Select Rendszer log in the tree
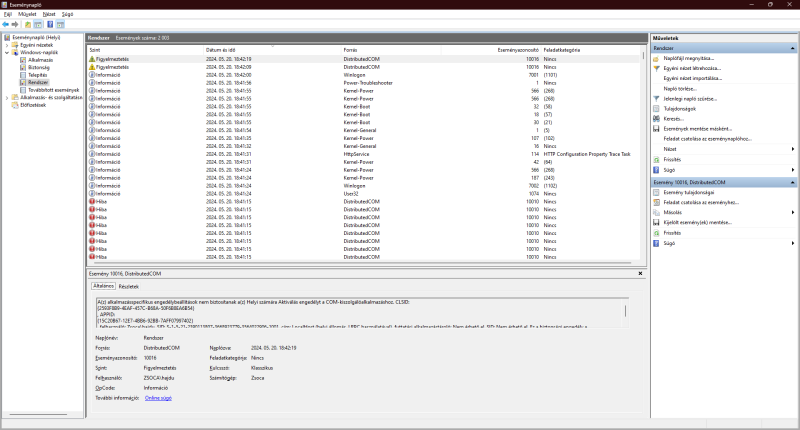Viewport: 800px width, 430px height. [38, 82]
